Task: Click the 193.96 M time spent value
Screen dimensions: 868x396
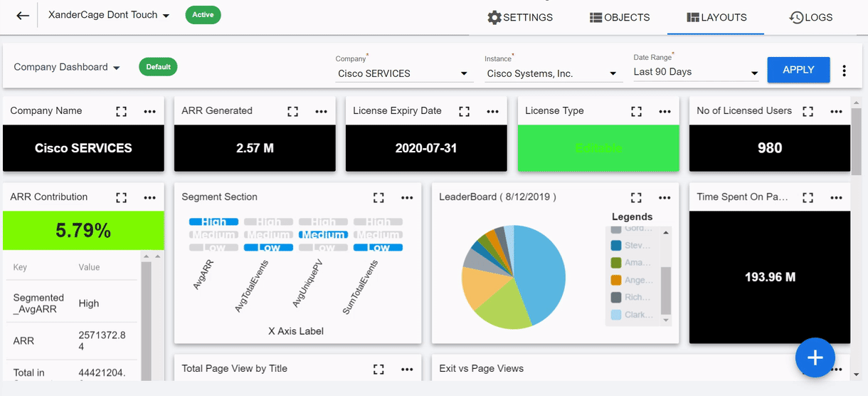Action: pyautogui.click(x=770, y=277)
